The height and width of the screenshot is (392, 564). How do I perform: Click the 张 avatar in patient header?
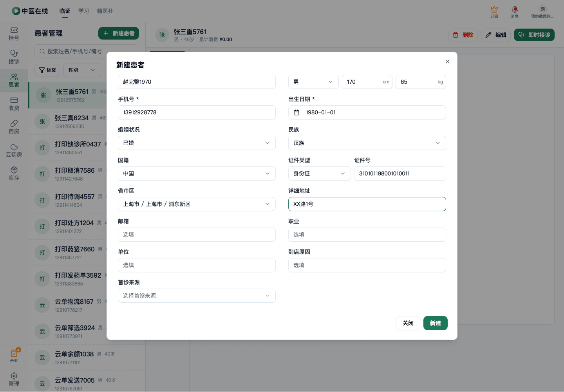[162, 35]
